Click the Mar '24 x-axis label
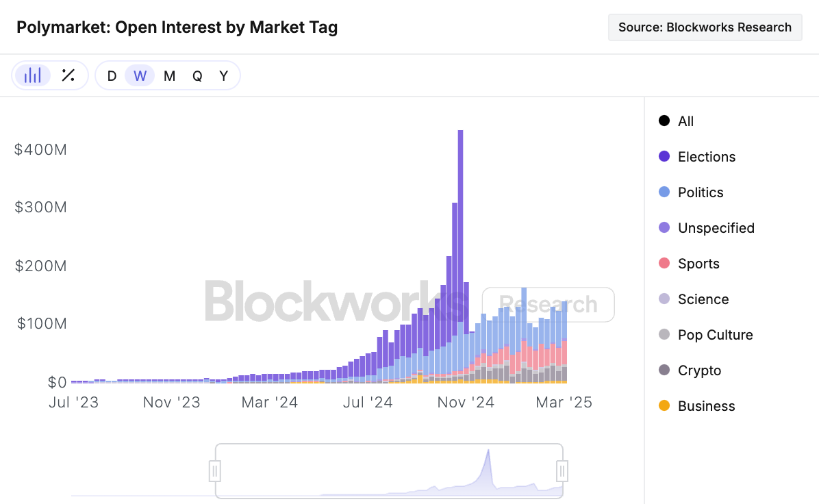 (x=270, y=402)
